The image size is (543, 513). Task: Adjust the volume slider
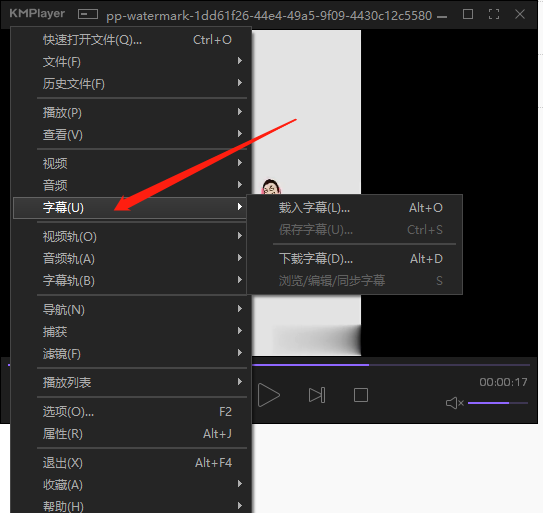498,403
